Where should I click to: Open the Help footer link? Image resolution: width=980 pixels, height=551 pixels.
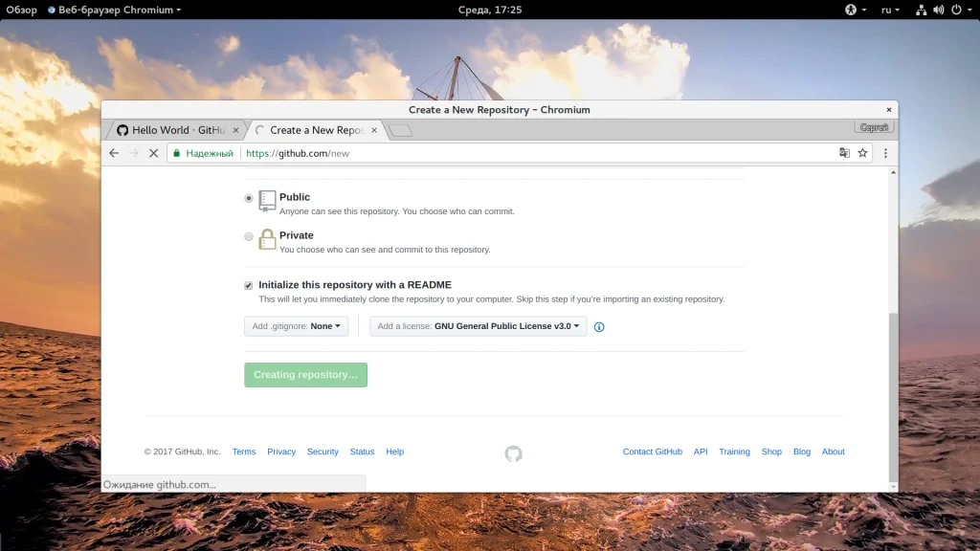click(395, 452)
